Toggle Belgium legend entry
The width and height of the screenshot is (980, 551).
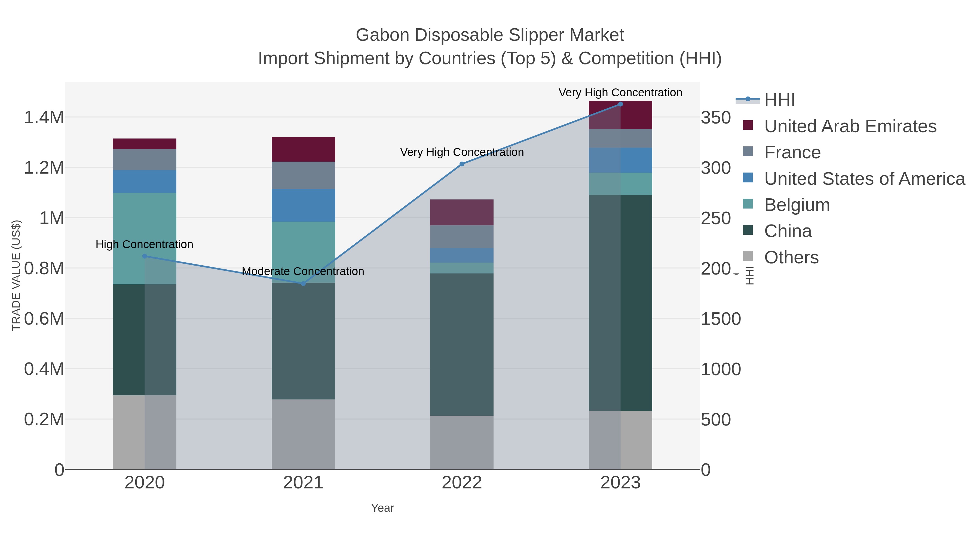pos(786,205)
